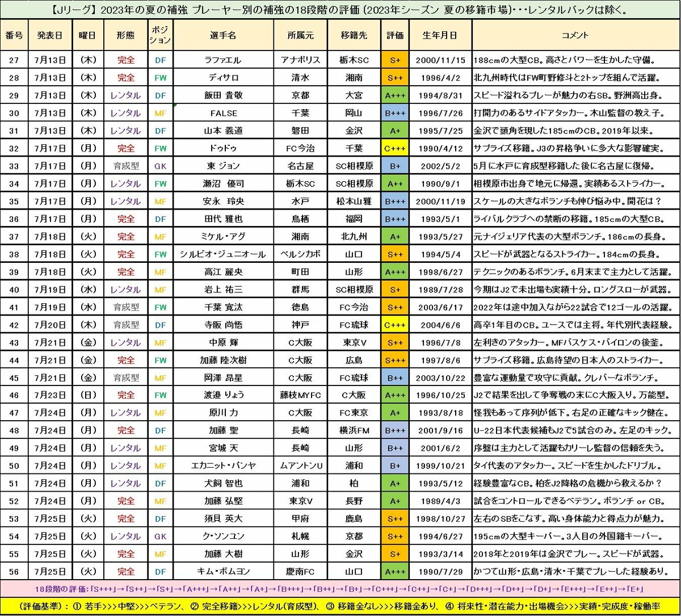Select the player cell 山本 義道
Screen dimensions: 681x616
click(222, 131)
